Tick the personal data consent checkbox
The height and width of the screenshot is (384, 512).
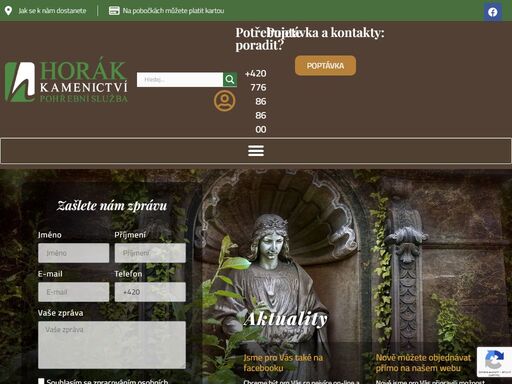[41, 381]
